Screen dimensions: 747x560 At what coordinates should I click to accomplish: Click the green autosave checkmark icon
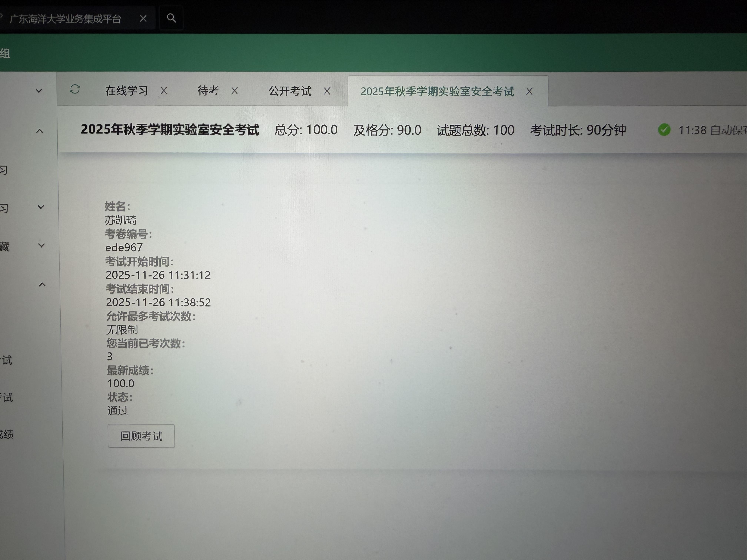click(x=664, y=130)
